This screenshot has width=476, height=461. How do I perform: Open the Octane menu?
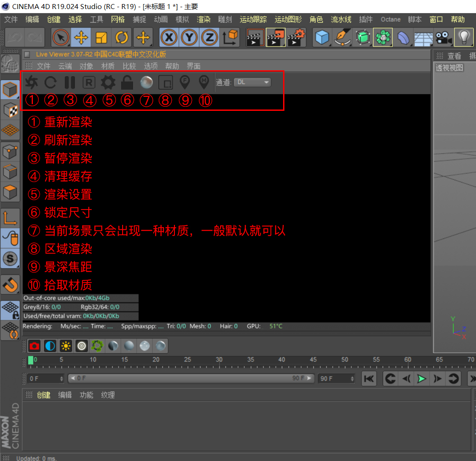pos(391,19)
